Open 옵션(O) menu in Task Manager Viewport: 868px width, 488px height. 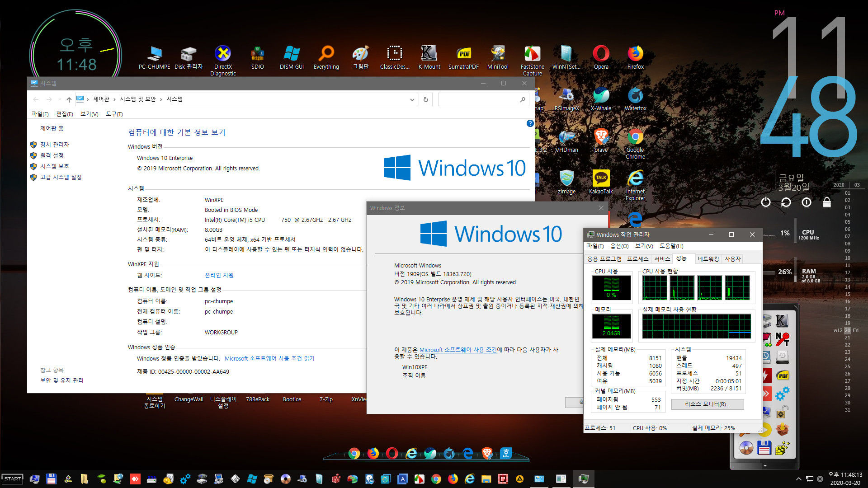[619, 246]
